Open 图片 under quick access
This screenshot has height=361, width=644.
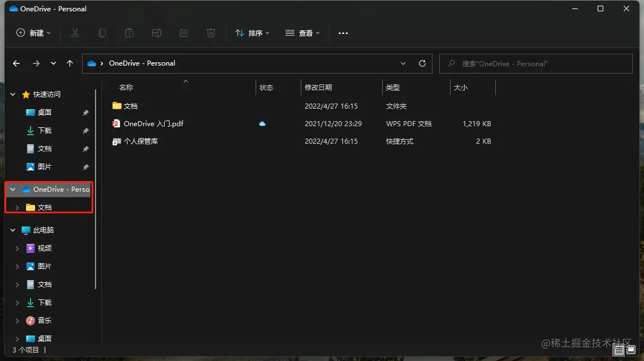(44, 167)
